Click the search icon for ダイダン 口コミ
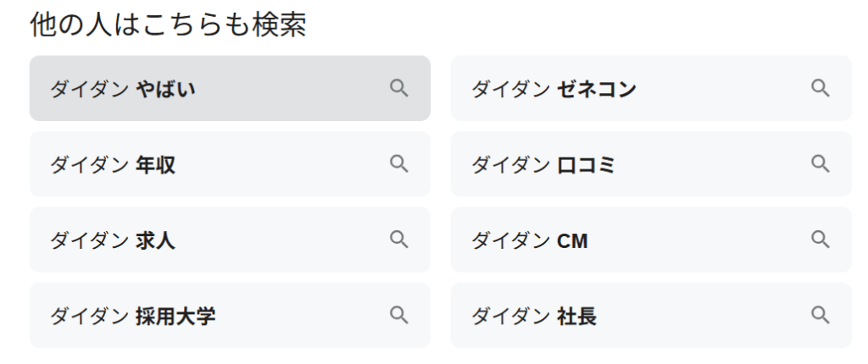The height and width of the screenshot is (364, 868). point(820,164)
